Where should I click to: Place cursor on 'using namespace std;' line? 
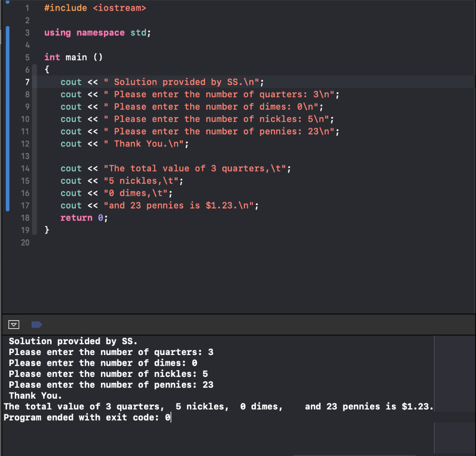[98, 33]
